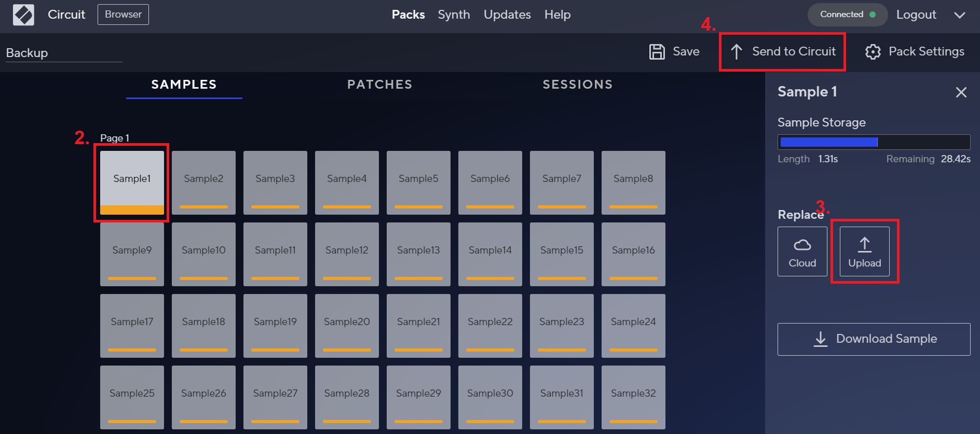This screenshot has width=980, height=434.
Task: Select the Sample14 pad
Action: pos(490,254)
